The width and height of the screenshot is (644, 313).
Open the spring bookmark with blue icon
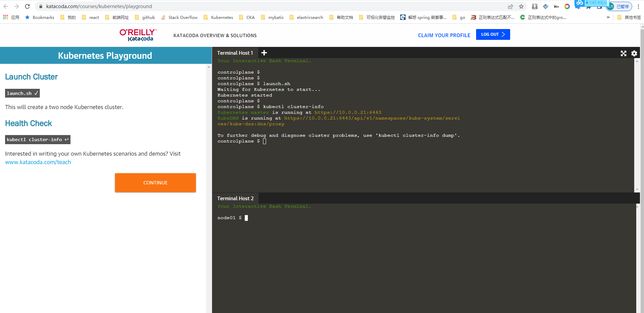[x=423, y=17]
